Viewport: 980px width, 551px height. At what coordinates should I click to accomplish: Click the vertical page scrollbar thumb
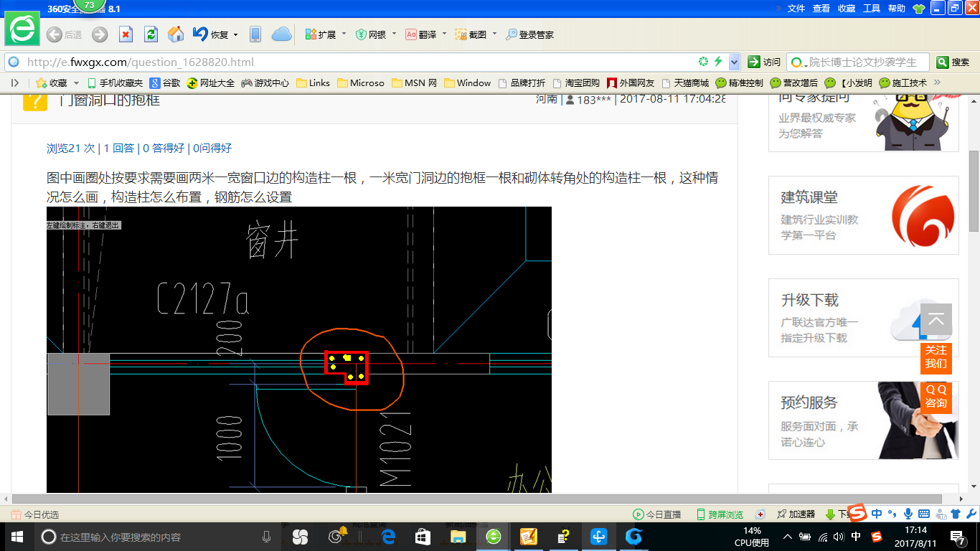(x=974, y=190)
